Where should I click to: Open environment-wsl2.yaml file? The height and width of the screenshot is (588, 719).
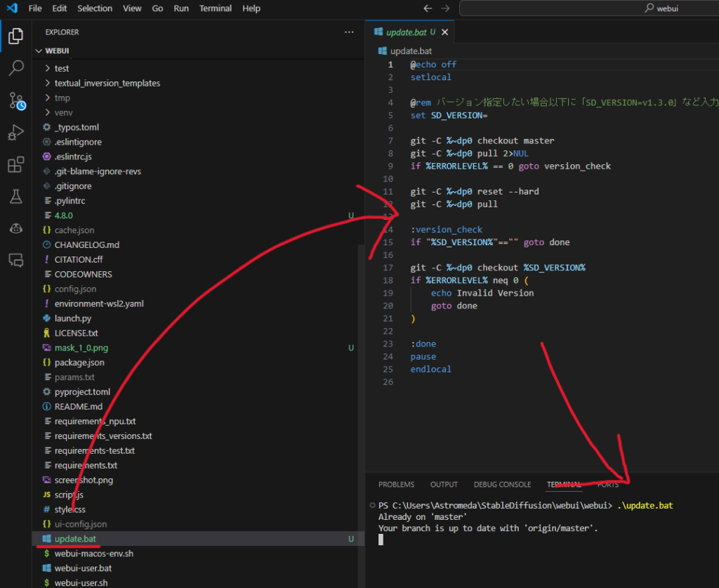[x=198, y=303]
